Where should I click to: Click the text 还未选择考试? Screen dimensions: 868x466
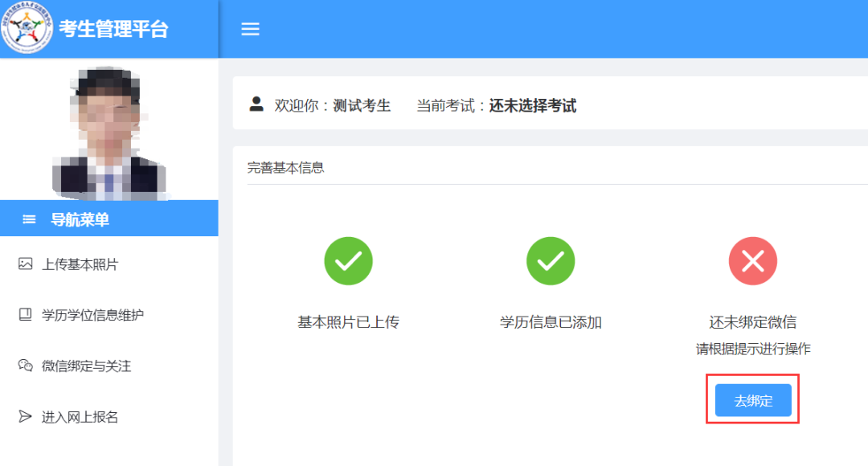tap(532, 105)
